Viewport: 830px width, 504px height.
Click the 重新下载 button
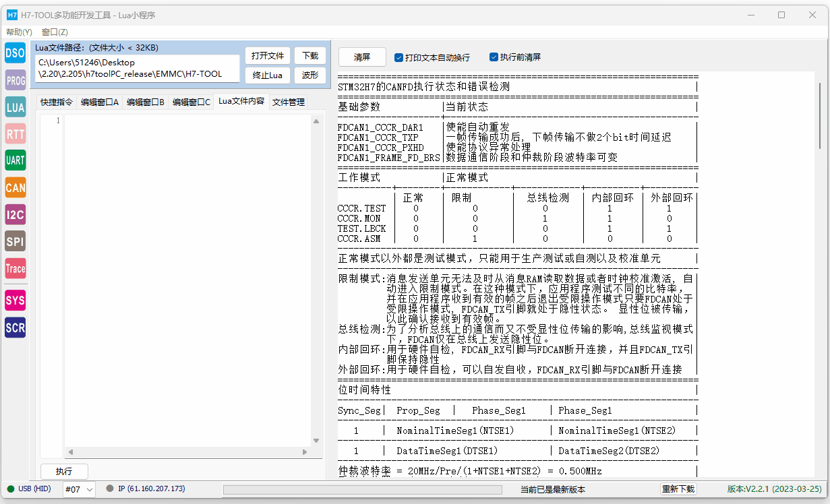pyautogui.click(x=678, y=489)
